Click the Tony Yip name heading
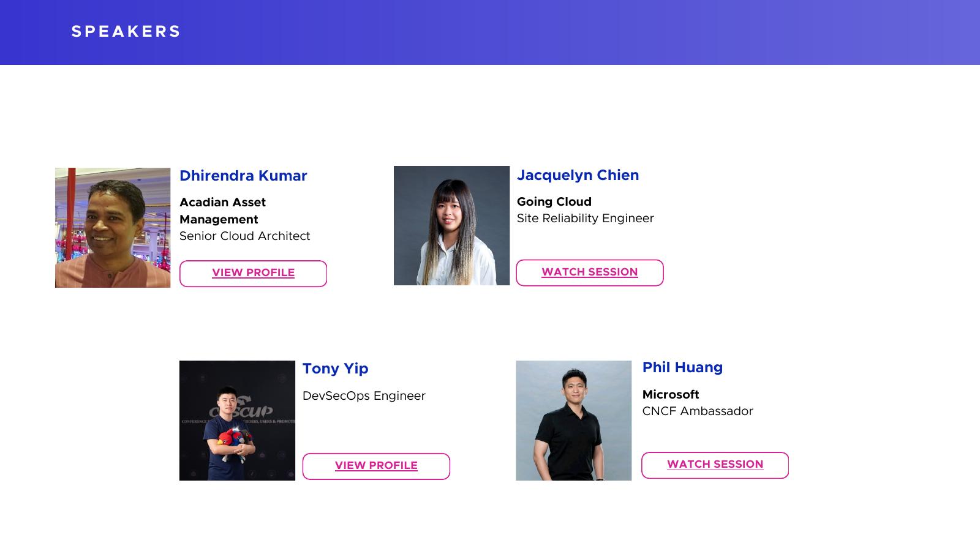 tap(335, 369)
